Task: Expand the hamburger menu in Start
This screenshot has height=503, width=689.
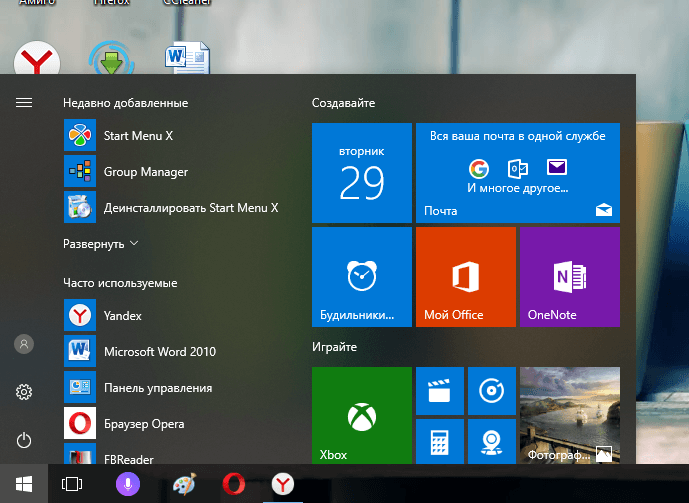Action: 24,102
